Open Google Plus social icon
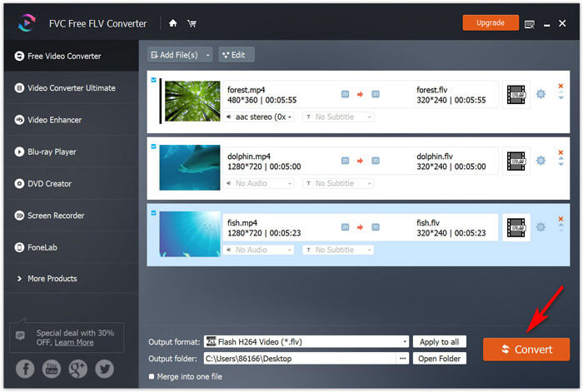 point(78,369)
